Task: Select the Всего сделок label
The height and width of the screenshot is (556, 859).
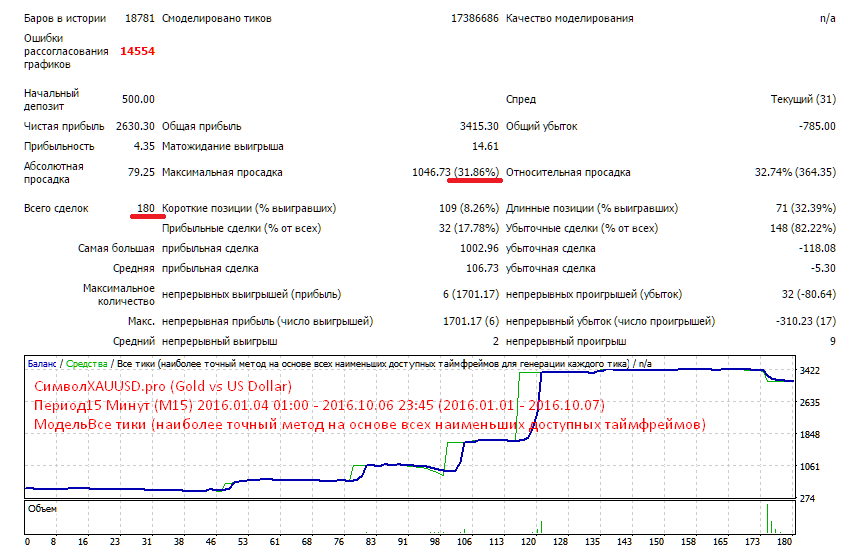Action: point(56,208)
